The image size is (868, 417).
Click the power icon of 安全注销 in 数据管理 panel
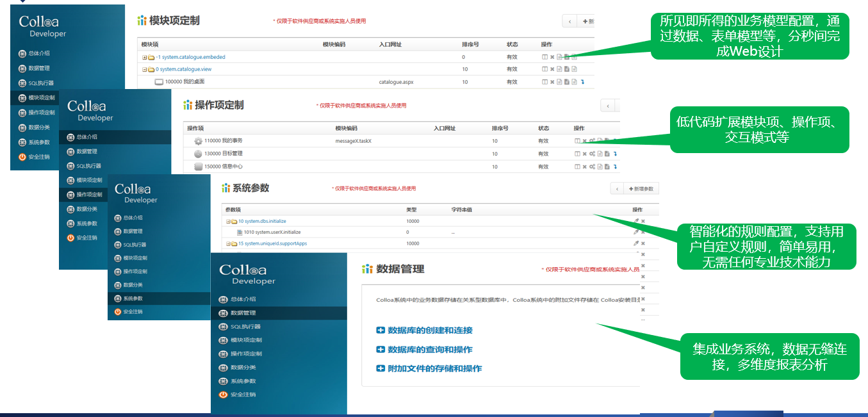[223, 395]
